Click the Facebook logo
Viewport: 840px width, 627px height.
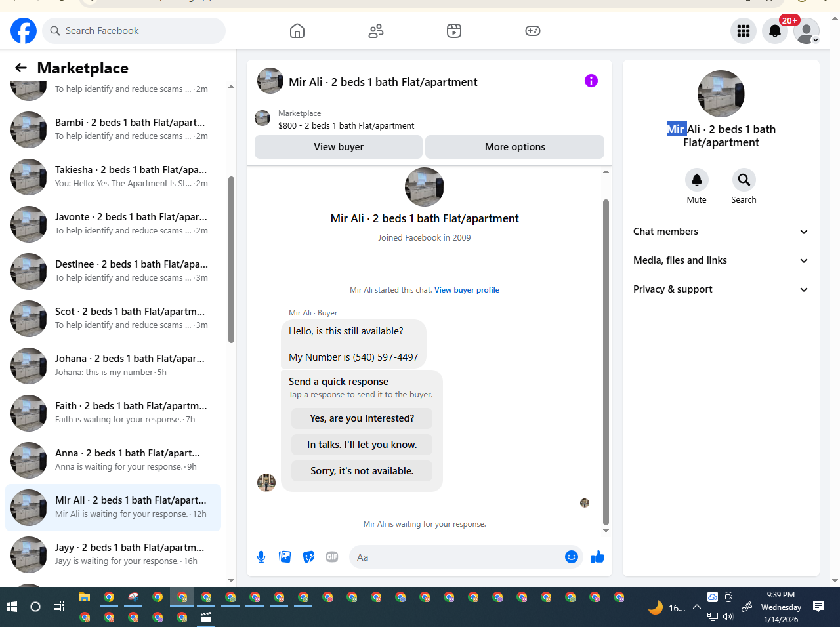(24, 31)
